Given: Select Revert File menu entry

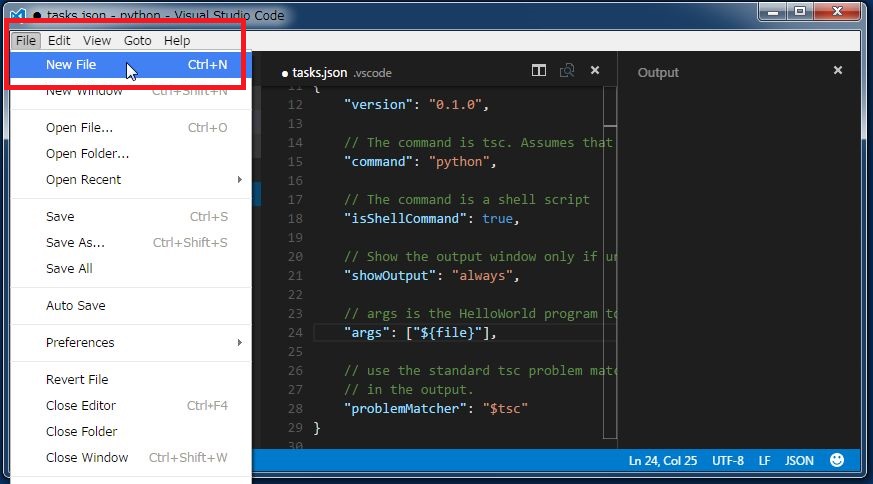Looking at the screenshot, I should [x=131, y=379].
